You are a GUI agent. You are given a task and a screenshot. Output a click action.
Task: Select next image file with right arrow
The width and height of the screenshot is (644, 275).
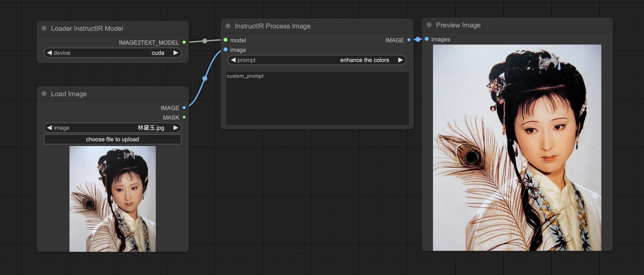click(176, 128)
